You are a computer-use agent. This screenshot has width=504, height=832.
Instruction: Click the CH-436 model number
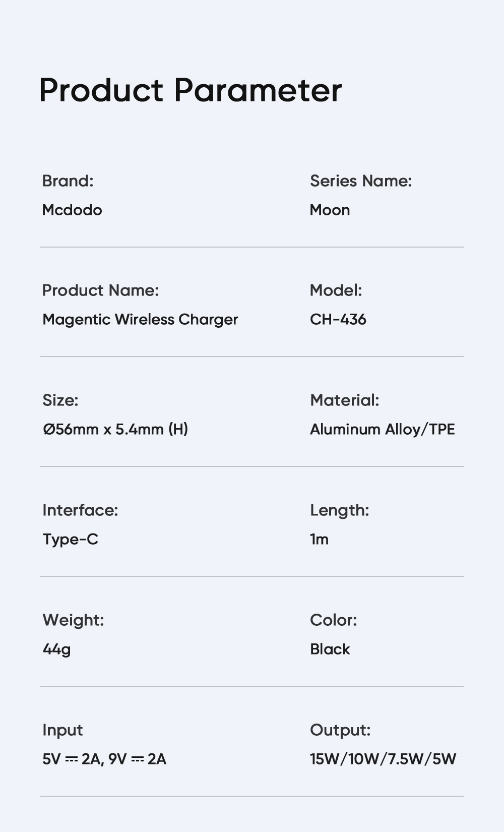click(x=338, y=319)
